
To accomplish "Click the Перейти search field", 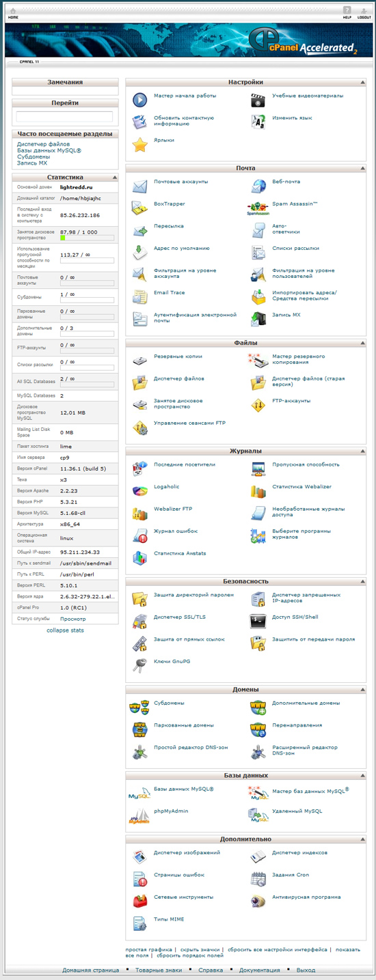I will tap(65, 117).
